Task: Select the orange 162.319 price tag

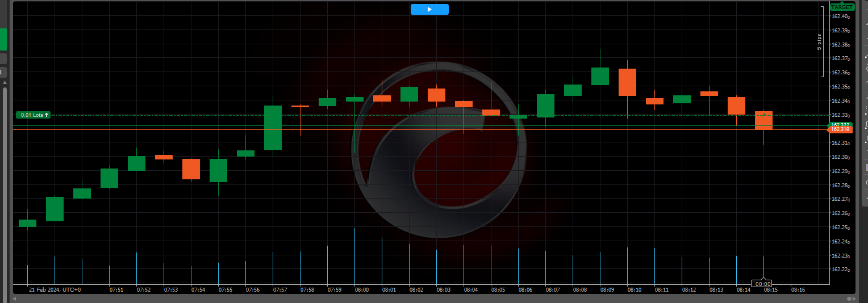Action: coord(840,129)
